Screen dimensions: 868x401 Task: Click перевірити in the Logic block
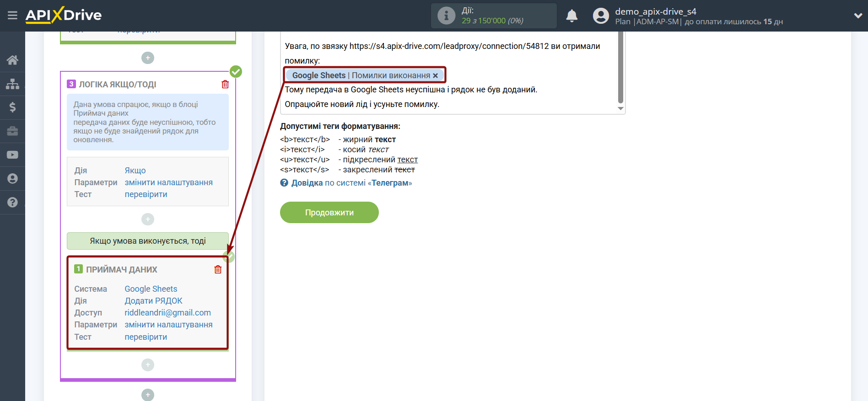146,194
